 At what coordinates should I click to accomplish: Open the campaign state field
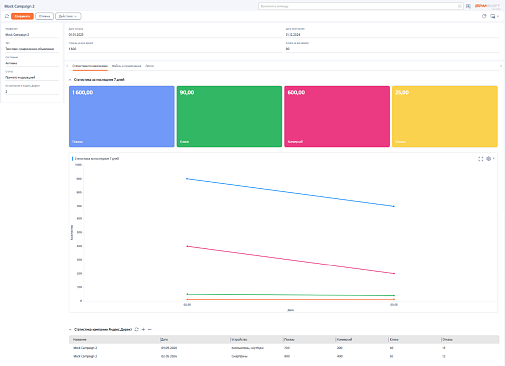[x=32, y=63]
